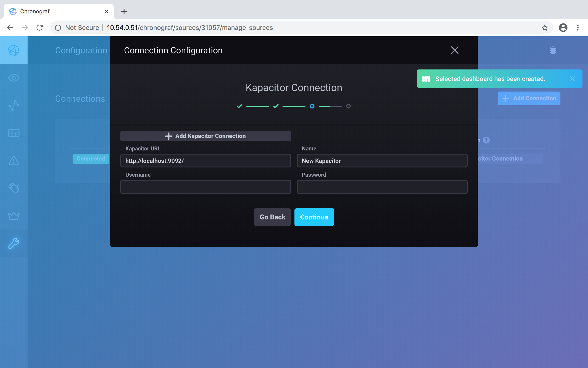Click the help question mark icon
This screenshot has width=588, height=368.
tap(486, 140)
